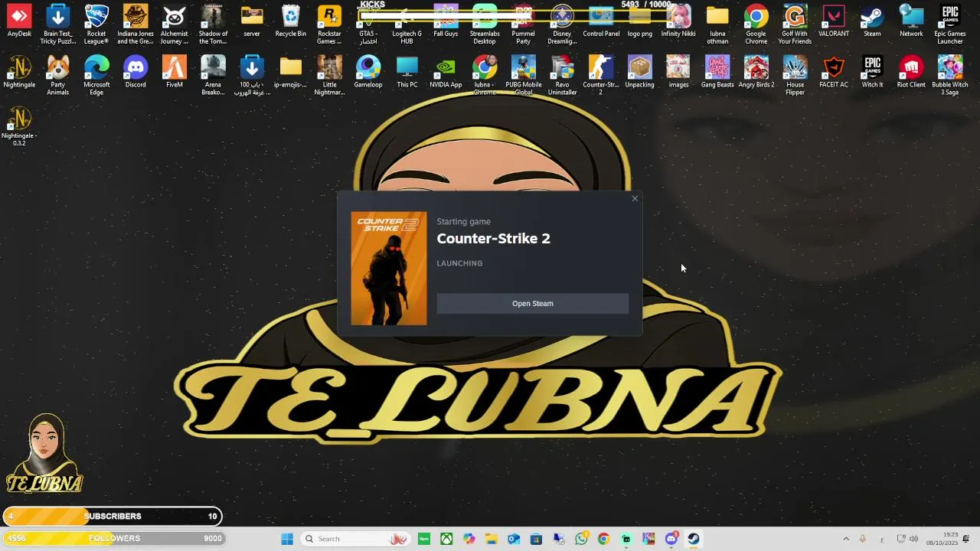
Task: Close the Counter-Strike 2 launching dialog
Action: point(635,199)
